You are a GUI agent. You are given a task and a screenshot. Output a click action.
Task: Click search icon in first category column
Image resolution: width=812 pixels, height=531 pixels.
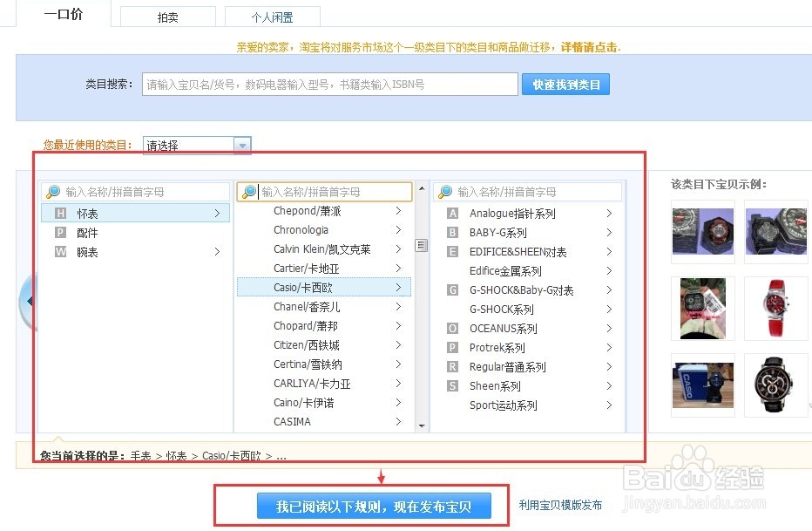[x=53, y=192]
